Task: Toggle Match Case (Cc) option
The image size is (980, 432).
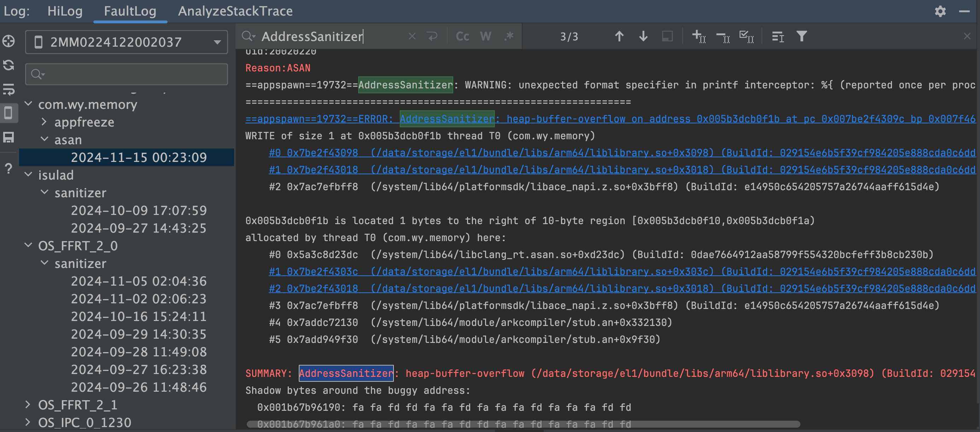Action: click(x=462, y=36)
